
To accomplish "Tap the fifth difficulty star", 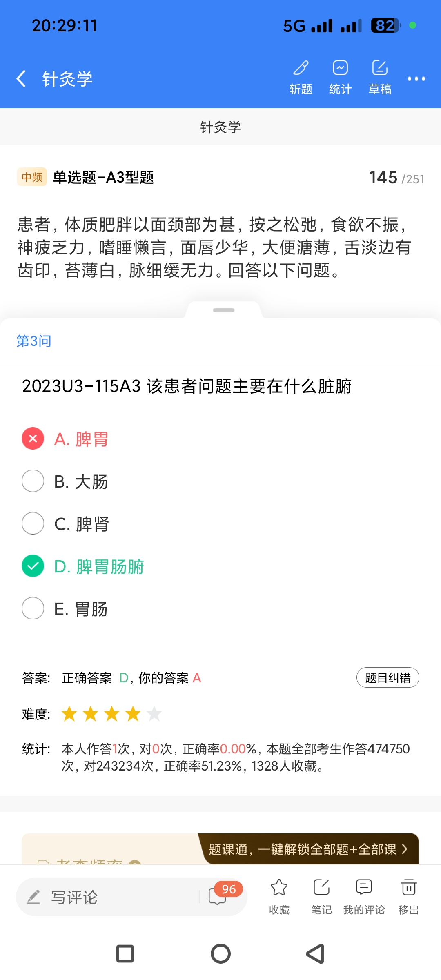I will tap(154, 714).
